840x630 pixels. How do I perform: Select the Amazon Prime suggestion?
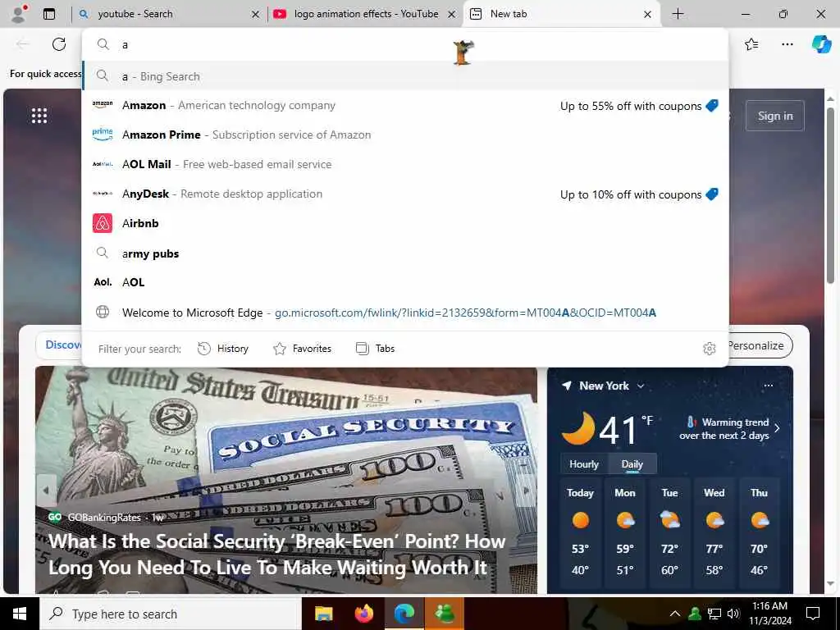click(x=405, y=135)
